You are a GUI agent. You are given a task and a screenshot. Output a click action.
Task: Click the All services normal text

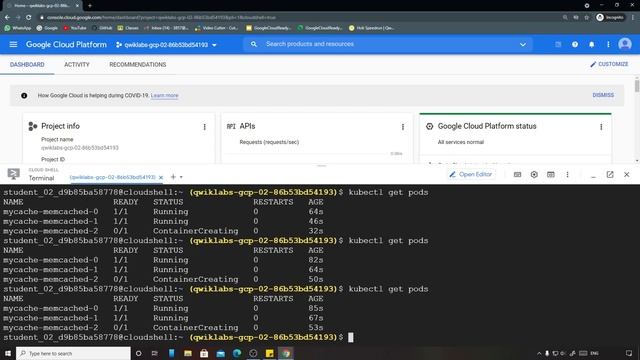(461, 142)
